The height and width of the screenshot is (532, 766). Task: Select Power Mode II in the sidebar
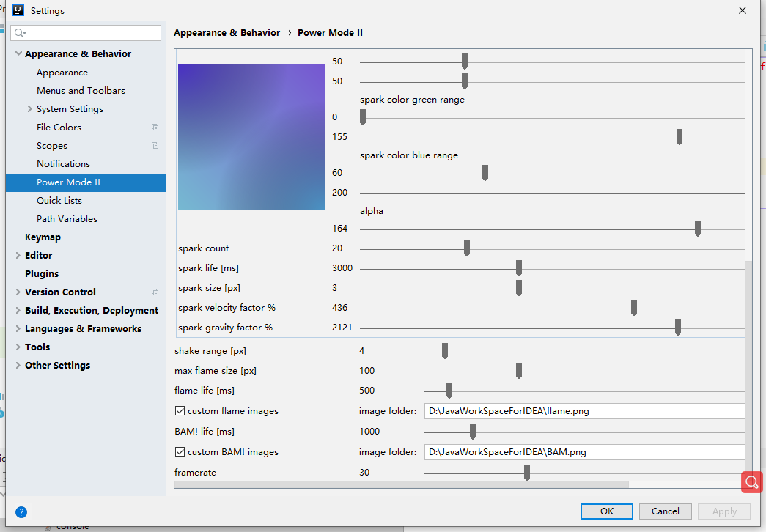(68, 182)
